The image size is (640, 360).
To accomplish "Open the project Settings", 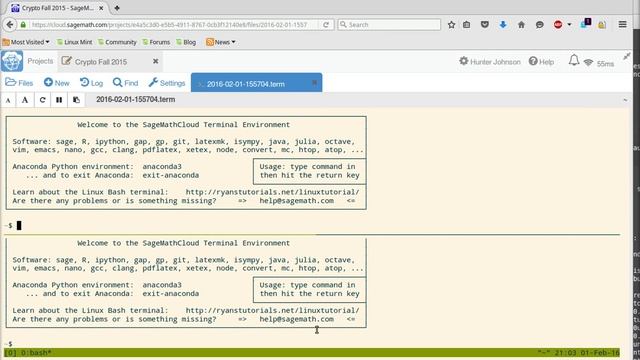I will [x=167, y=83].
